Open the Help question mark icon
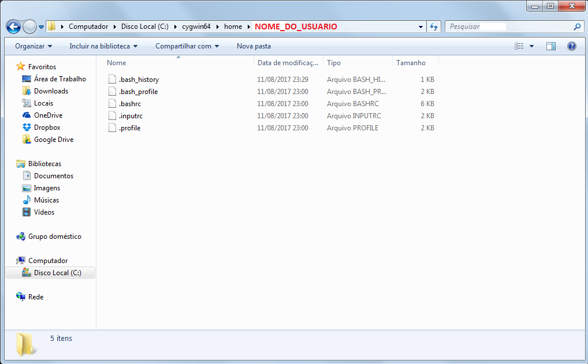Screen dimensions: 588x364 [x=571, y=46]
